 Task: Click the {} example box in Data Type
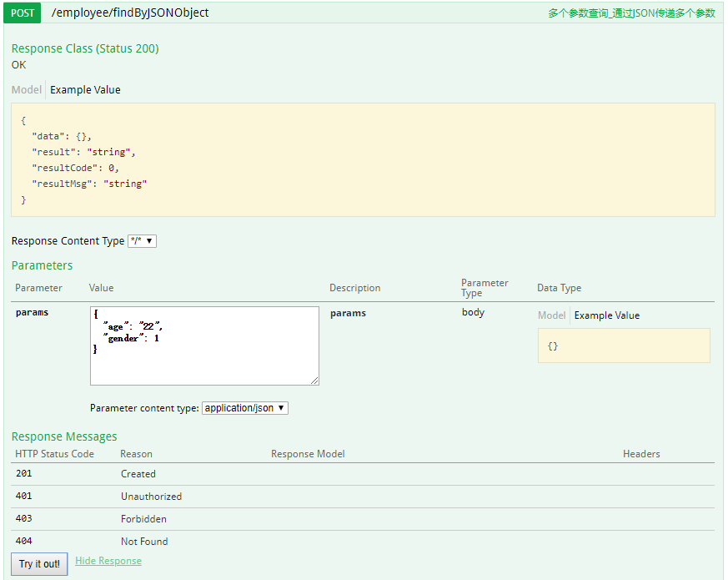coord(624,345)
